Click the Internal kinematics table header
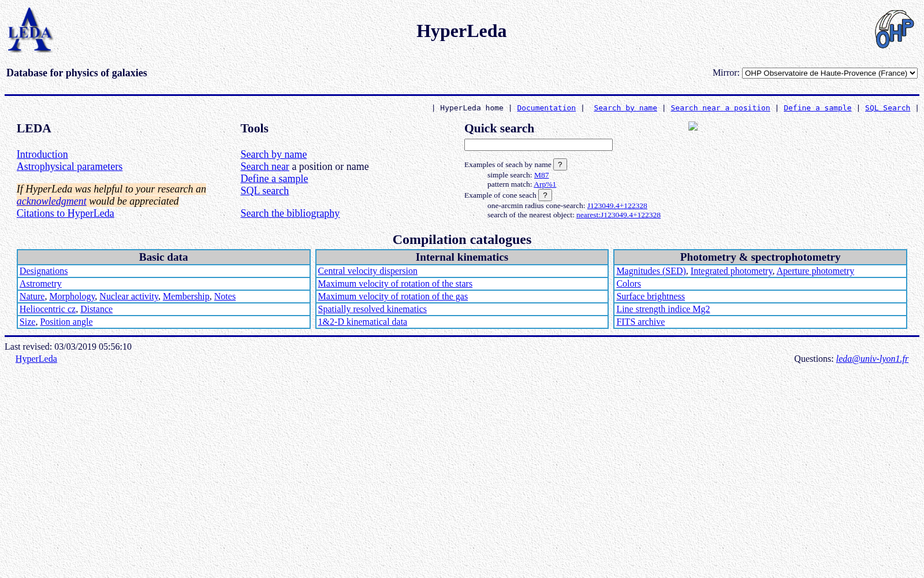Viewport: 924px width, 578px height. coord(462,257)
